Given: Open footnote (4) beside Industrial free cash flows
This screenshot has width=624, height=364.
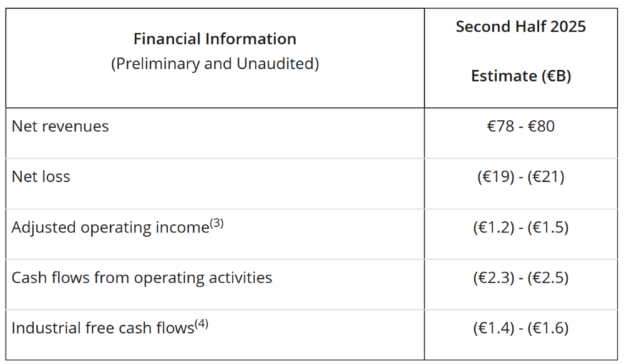Looking at the screenshot, I should (202, 323).
